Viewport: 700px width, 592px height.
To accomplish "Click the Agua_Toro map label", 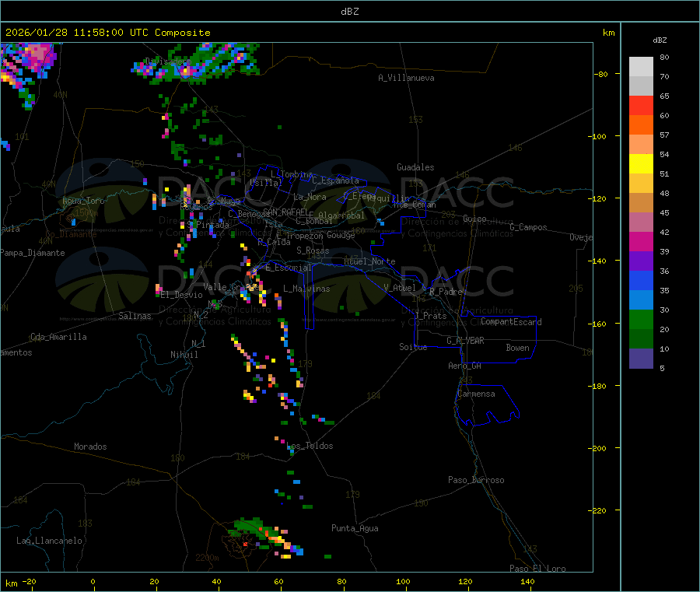I will point(83,201).
